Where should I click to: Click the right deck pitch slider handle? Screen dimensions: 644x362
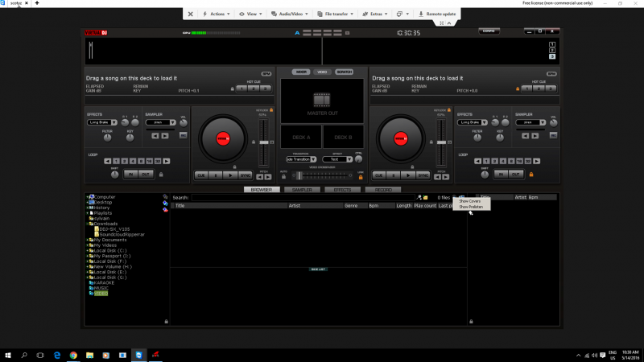[x=441, y=142]
